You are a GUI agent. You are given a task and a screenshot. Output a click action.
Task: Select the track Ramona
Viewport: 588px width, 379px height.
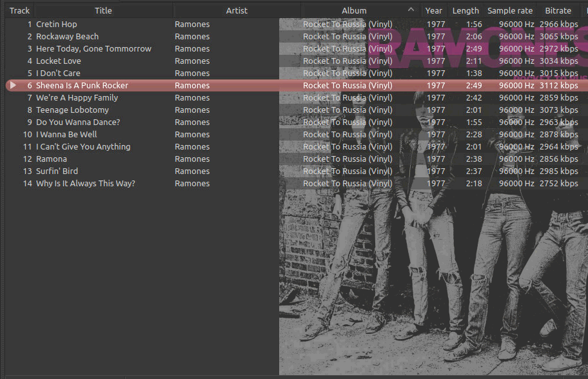click(52, 159)
